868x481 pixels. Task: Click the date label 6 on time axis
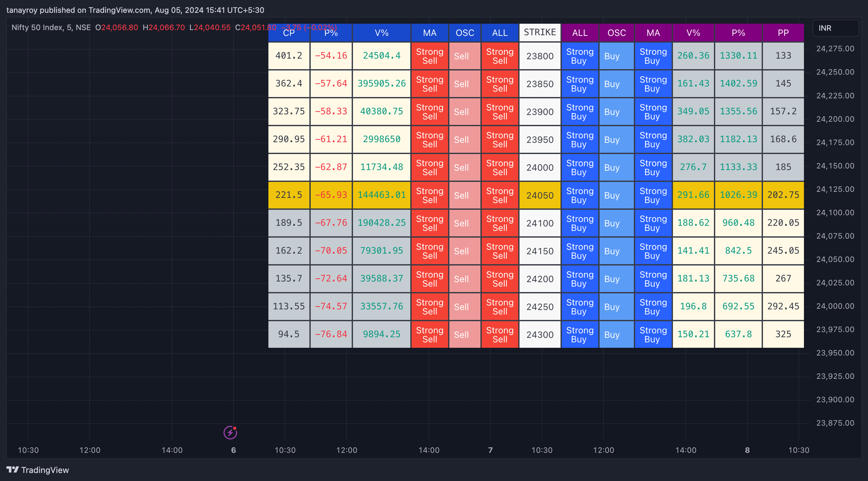pyautogui.click(x=233, y=450)
